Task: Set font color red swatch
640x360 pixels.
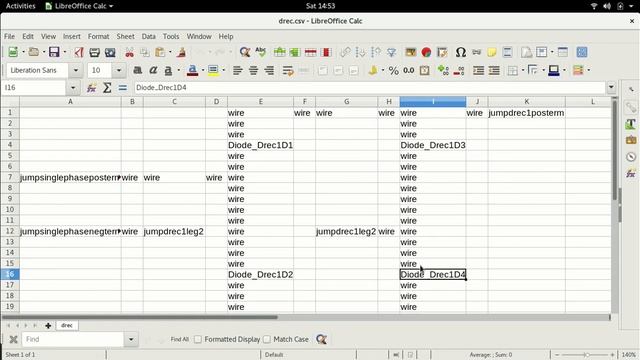Action: tap(192, 70)
